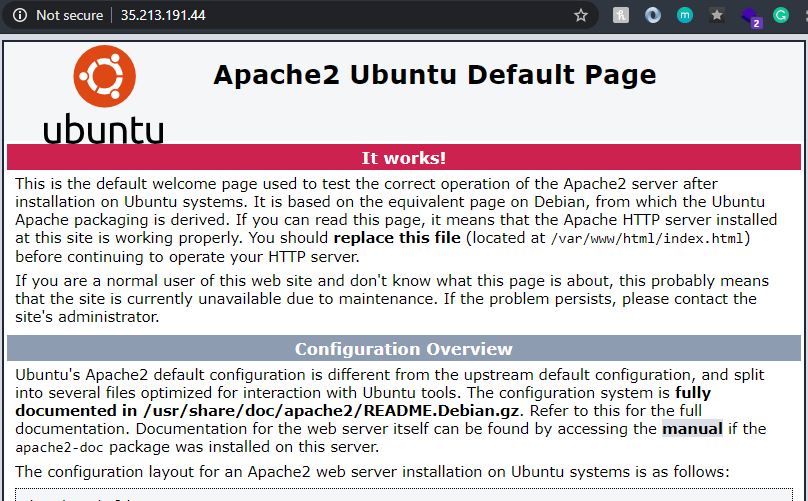Viewport: 808px width, 501px height.
Task: Click the site information icon beside Not secure
Action: [20, 15]
